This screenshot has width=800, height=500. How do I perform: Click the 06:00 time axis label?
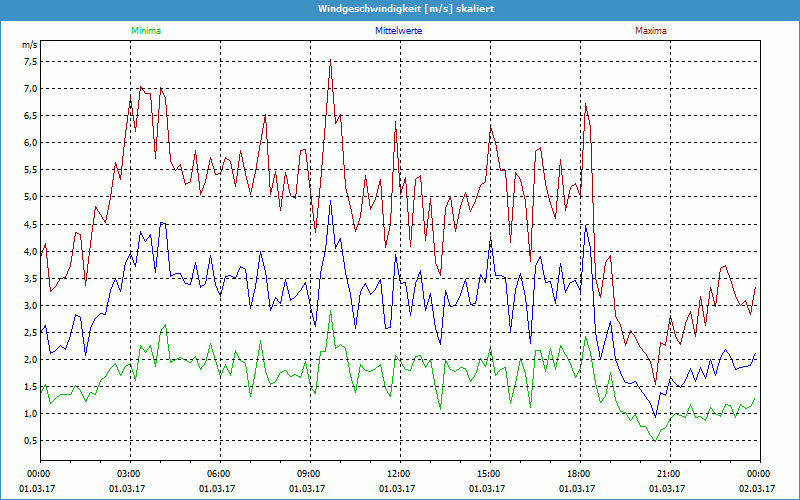pyautogui.click(x=220, y=473)
